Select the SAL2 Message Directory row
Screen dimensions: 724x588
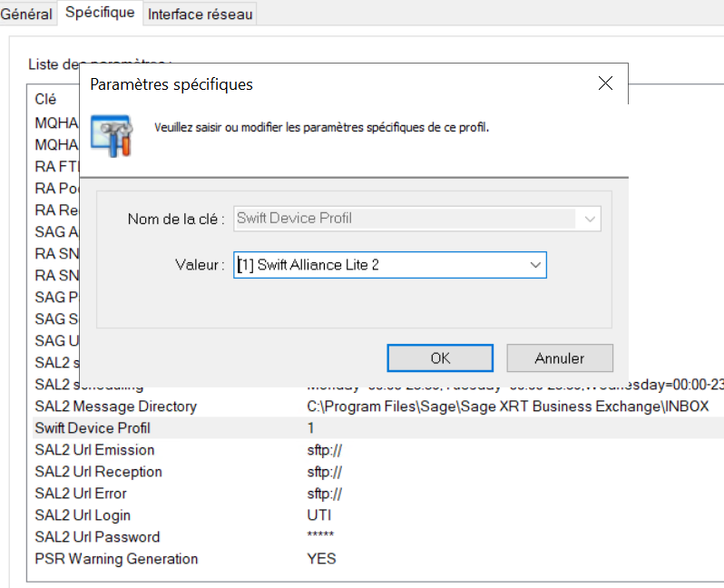click(115, 407)
